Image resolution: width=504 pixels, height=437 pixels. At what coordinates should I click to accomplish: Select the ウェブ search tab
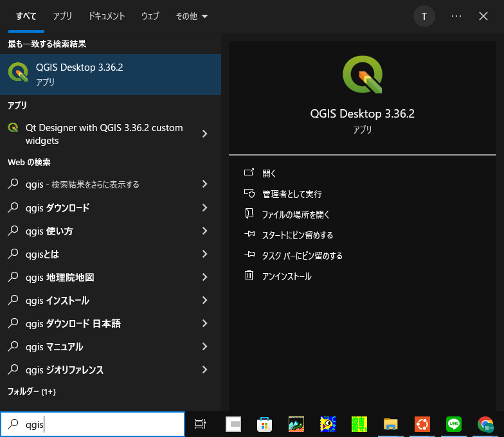point(150,16)
